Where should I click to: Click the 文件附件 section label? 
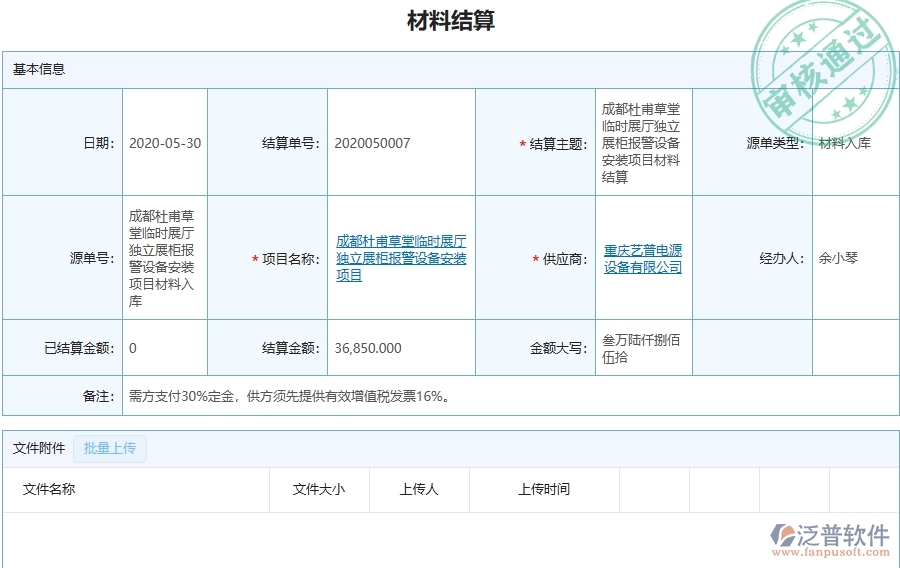pyautogui.click(x=39, y=448)
